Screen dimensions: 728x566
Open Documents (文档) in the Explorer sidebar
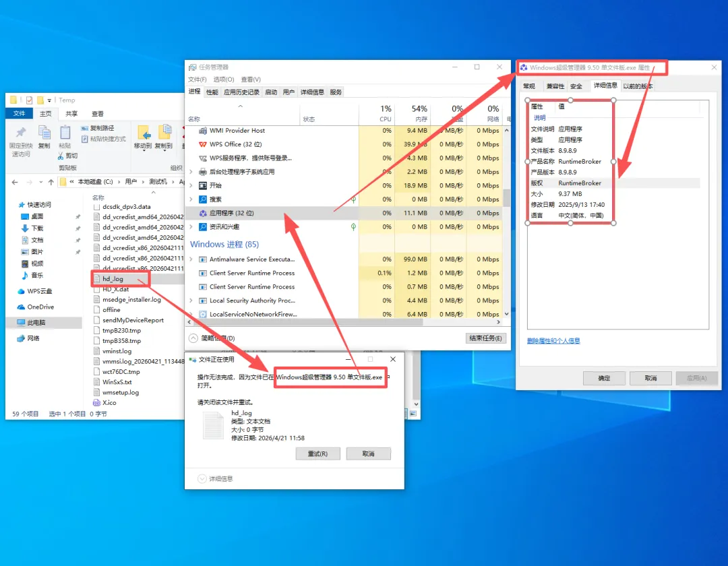(x=32, y=240)
